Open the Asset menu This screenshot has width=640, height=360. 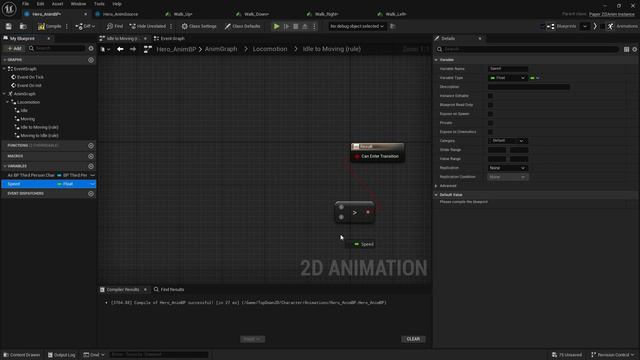[x=57, y=4]
